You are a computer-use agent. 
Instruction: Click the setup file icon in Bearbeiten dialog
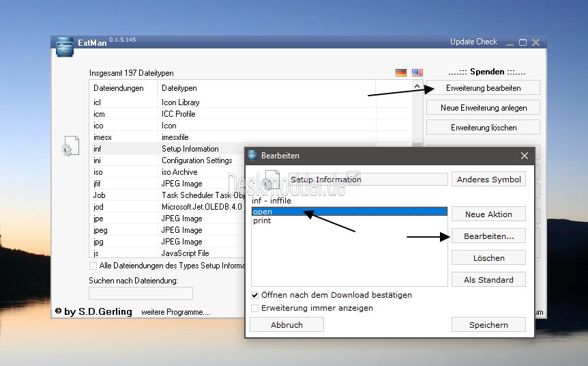click(x=271, y=180)
